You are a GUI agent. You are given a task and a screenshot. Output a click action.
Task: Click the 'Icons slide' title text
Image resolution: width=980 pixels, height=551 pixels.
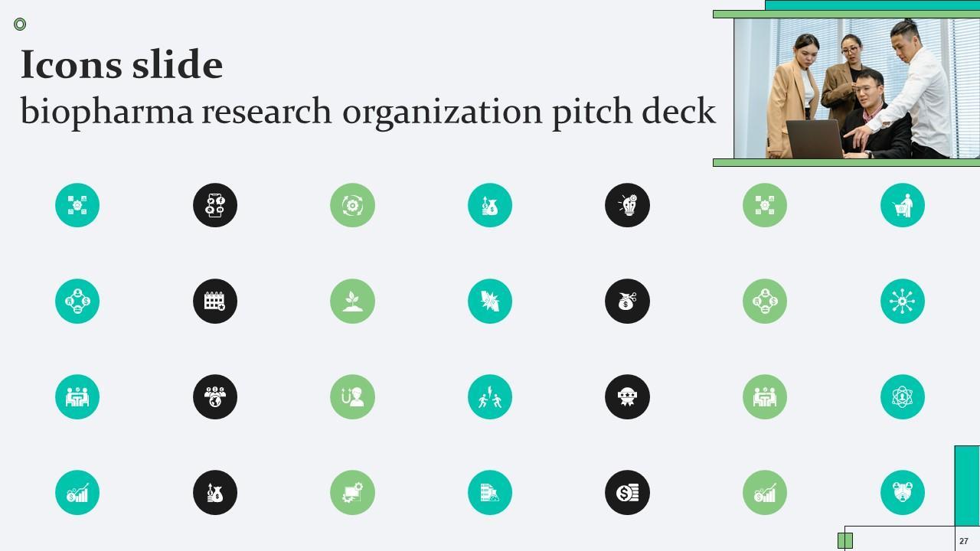(x=122, y=64)
